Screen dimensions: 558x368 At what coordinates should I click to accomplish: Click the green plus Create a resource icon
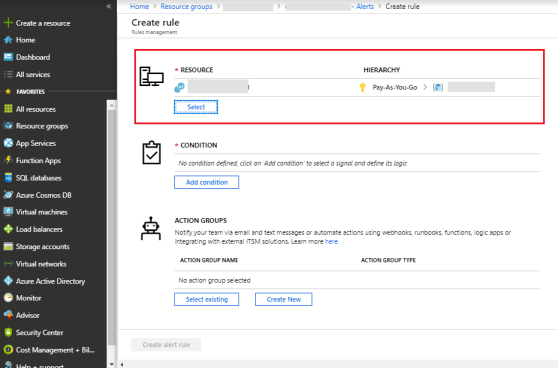(x=8, y=23)
